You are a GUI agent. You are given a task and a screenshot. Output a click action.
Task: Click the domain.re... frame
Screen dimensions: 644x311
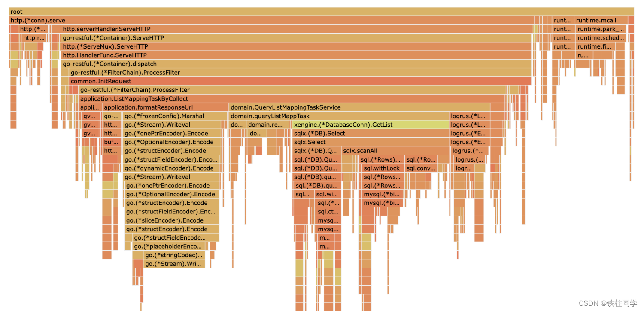point(268,125)
